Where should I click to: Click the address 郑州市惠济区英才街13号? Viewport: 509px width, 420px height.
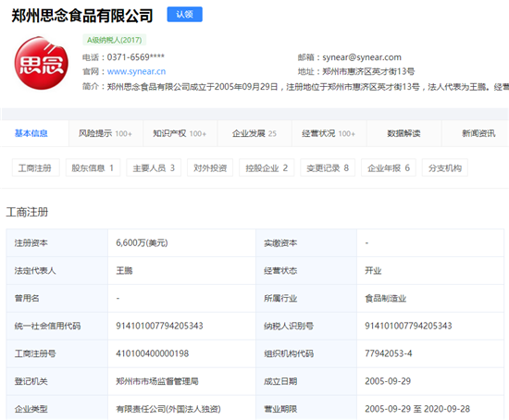click(x=368, y=72)
